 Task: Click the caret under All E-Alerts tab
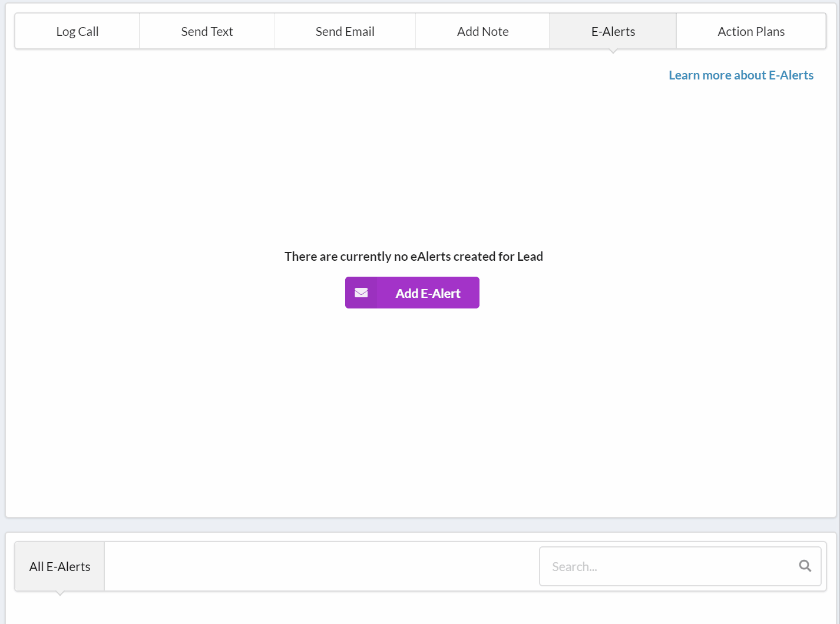(x=59, y=593)
